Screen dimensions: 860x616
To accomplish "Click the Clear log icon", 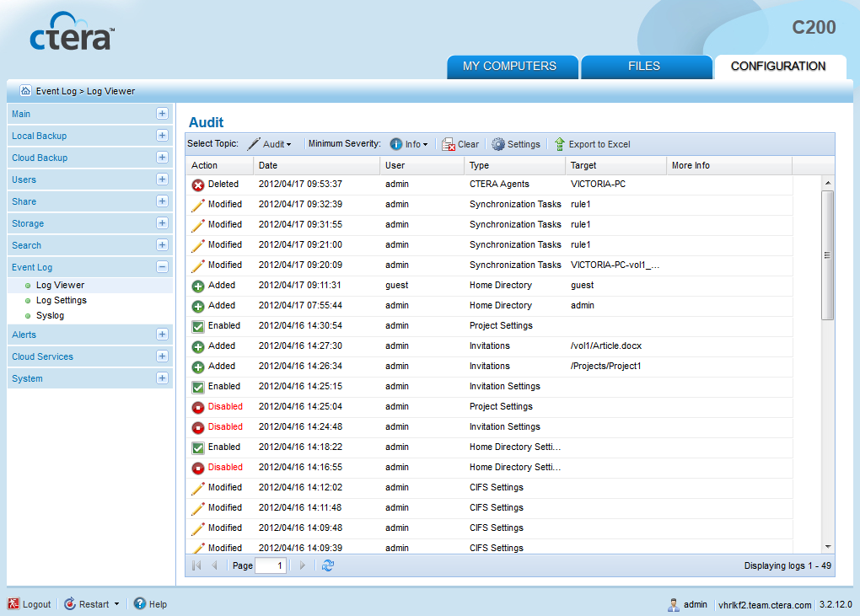I will [x=448, y=144].
